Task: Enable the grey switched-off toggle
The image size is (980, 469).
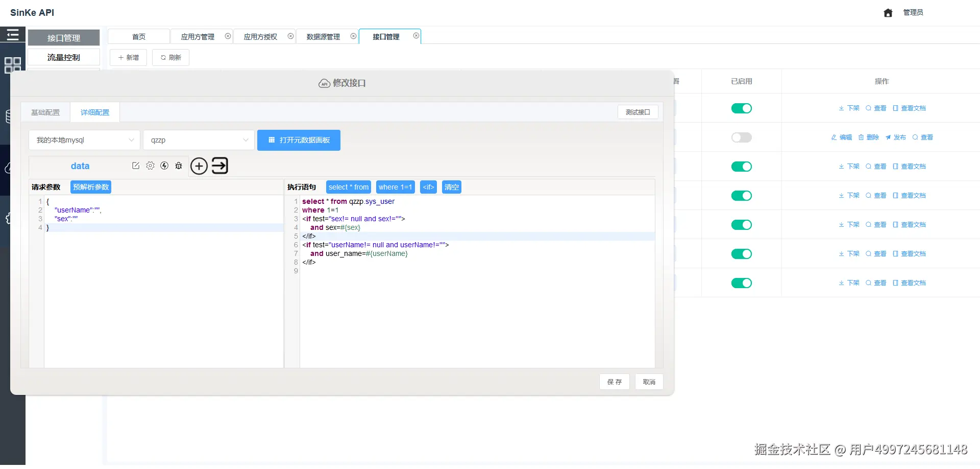Action: 742,137
